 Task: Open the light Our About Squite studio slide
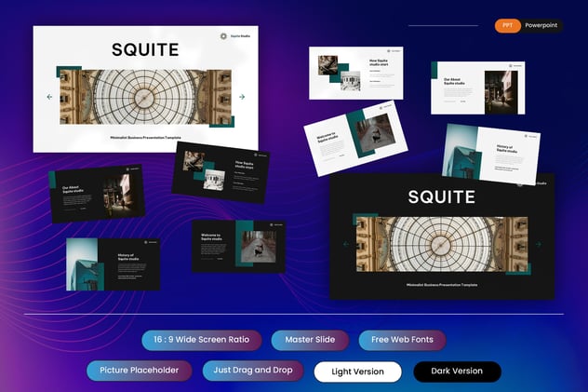click(478, 88)
